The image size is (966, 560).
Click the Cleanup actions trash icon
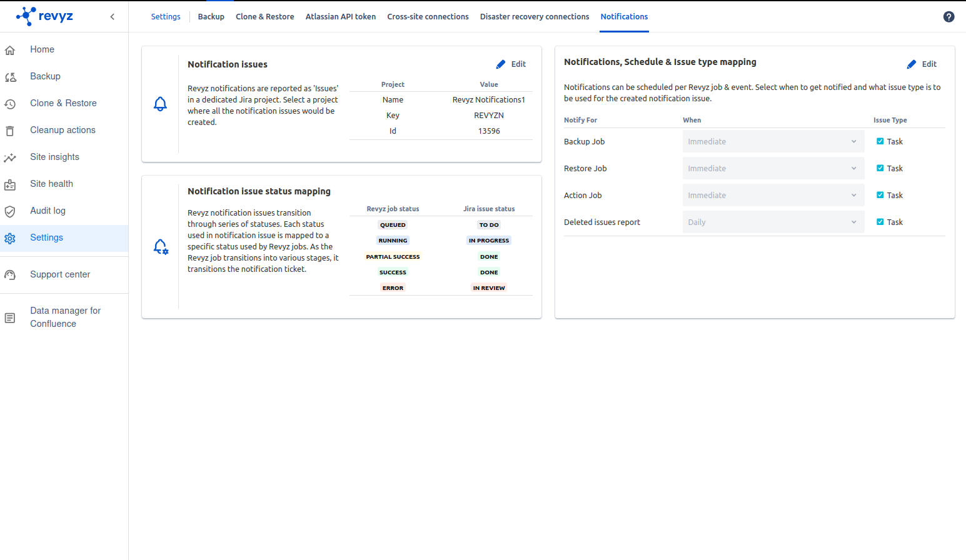click(x=10, y=131)
